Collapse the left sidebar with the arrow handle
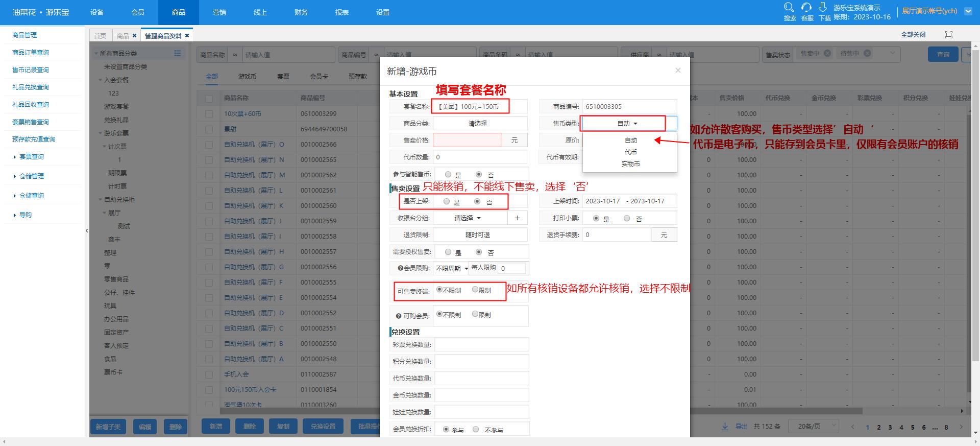 tap(87, 231)
